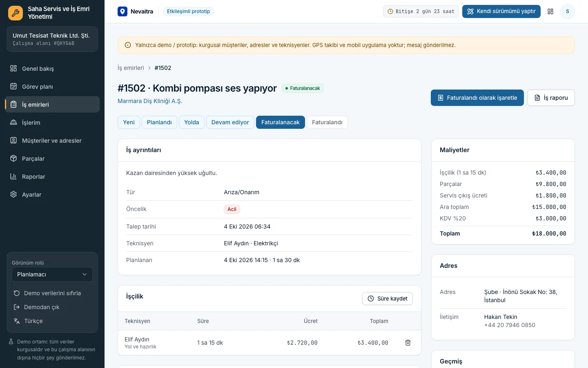588x368 pixels.
Task: Click the Nevaitra map-pin logo icon
Action: pyautogui.click(x=122, y=11)
